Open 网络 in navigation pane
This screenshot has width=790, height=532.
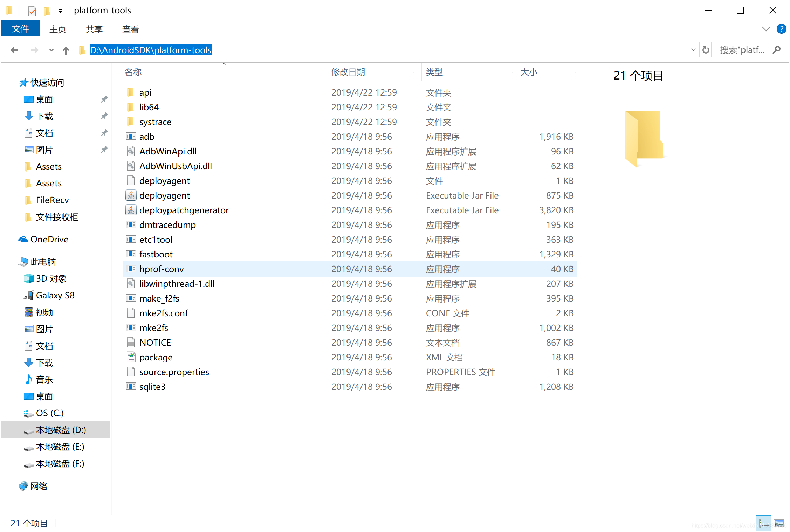(x=39, y=486)
